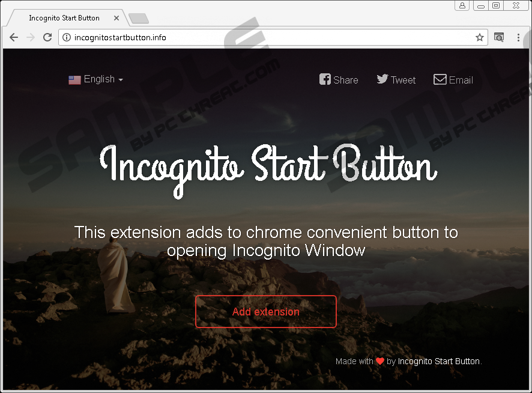Click the Add extension button
532x393 pixels.
pos(265,311)
